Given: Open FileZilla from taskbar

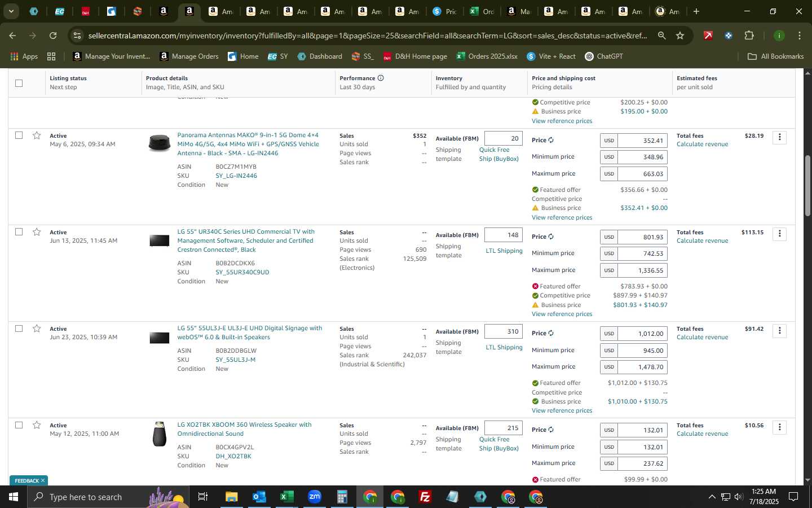Looking at the screenshot, I should tap(425, 497).
